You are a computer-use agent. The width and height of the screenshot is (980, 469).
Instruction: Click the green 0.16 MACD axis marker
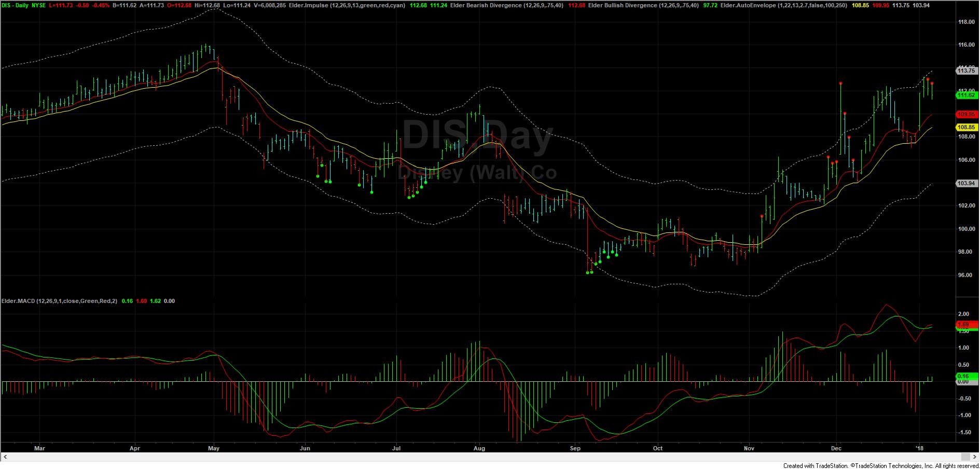(x=967, y=376)
